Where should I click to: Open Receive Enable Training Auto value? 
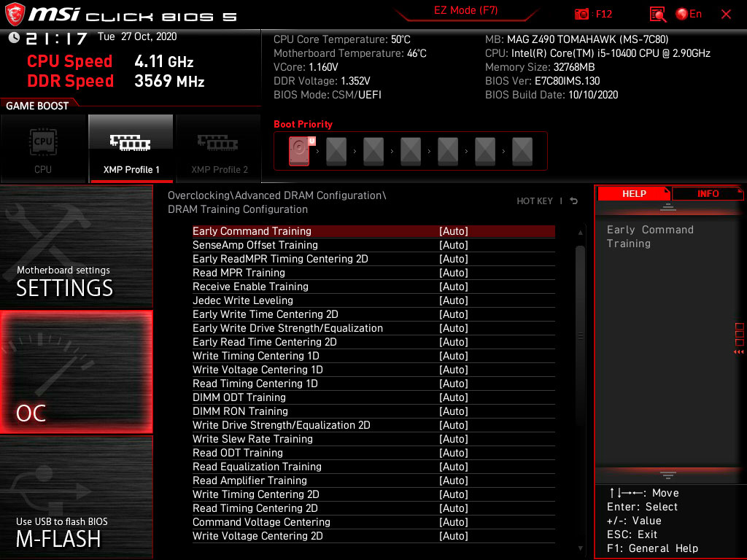(454, 286)
